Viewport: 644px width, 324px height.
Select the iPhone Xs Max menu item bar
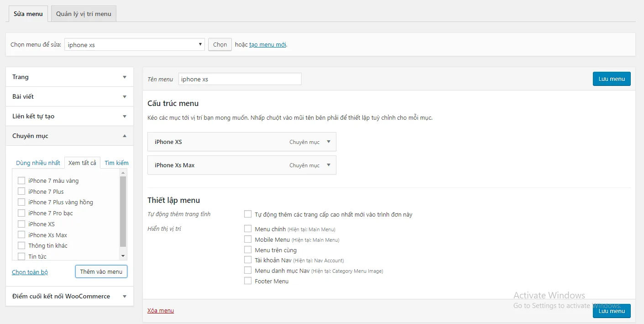pos(242,165)
